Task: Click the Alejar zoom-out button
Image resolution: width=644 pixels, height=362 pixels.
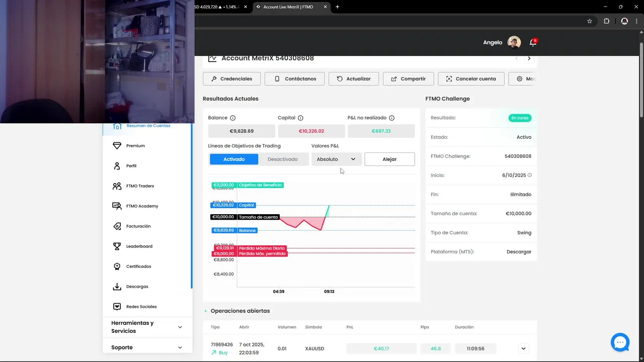Action: click(x=389, y=159)
